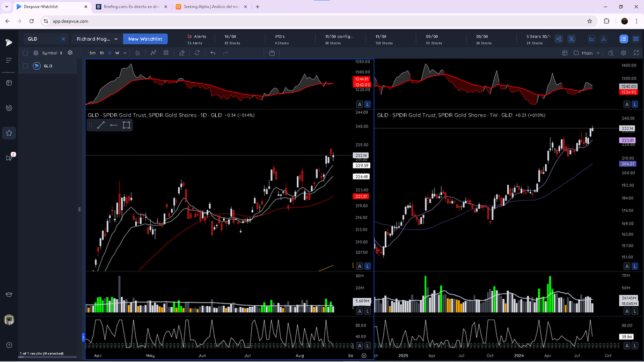Viewport: 644px width, 362px height.
Task: Click the pie chart breakdown icon
Action: coord(603,39)
